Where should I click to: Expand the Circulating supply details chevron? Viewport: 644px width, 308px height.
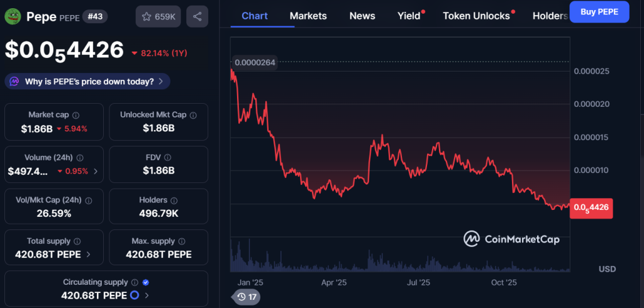[x=147, y=295]
